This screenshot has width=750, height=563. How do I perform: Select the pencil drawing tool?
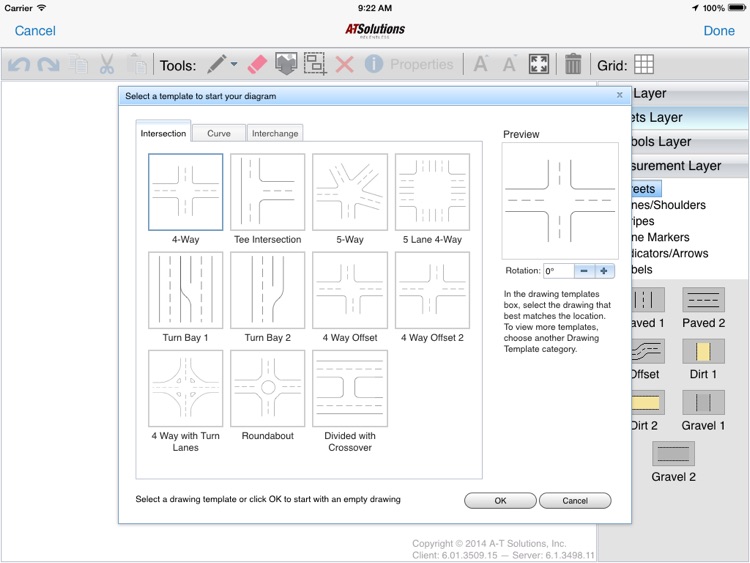[x=216, y=65]
